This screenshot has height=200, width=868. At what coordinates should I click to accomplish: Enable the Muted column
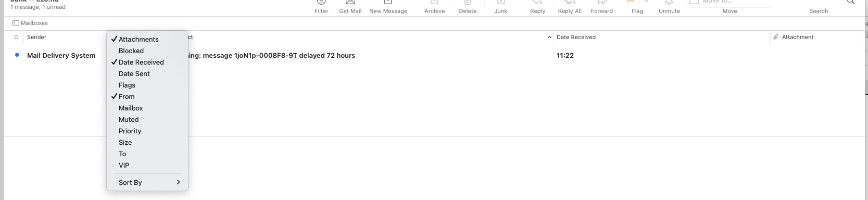pyautogui.click(x=147, y=119)
